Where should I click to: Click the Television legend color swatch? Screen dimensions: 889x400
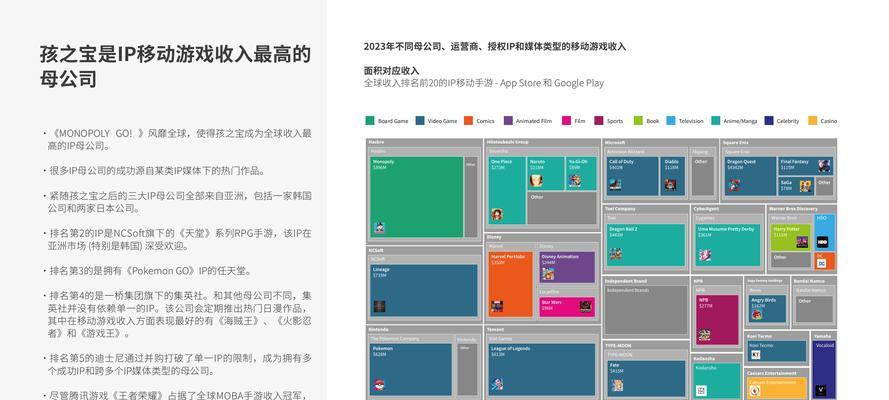671,121
